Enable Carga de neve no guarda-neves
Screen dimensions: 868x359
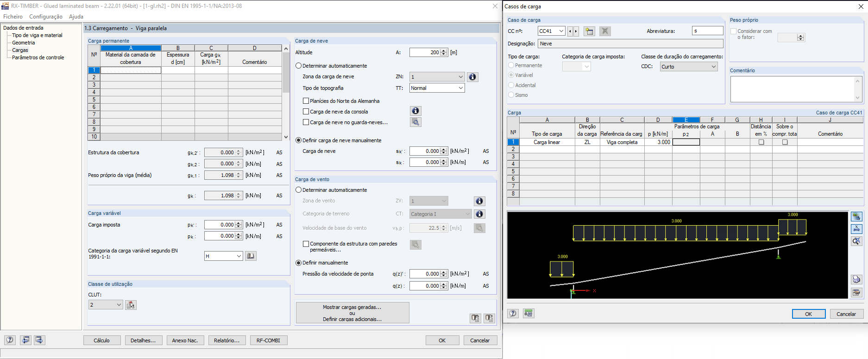point(306,122)
